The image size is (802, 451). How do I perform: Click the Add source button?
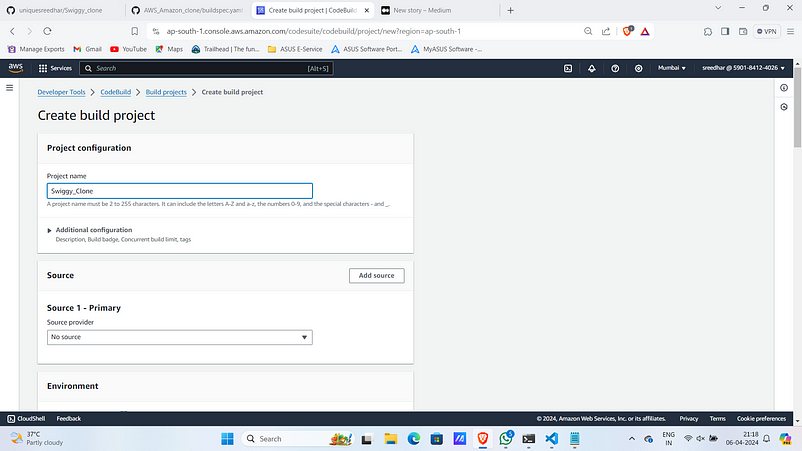[376, 276]
